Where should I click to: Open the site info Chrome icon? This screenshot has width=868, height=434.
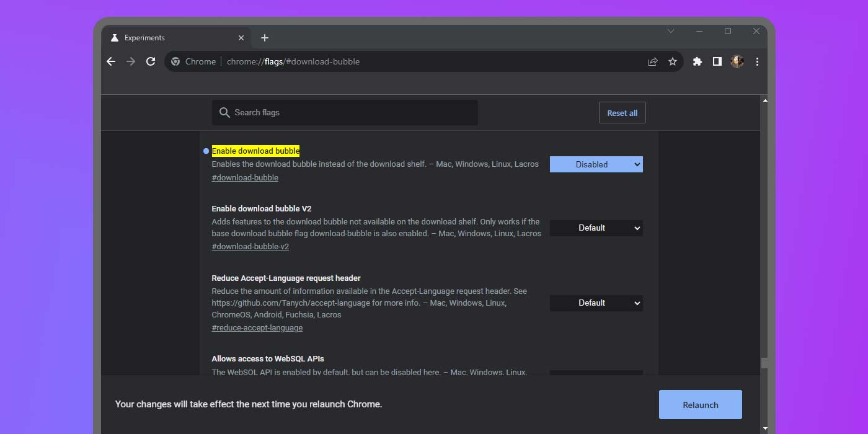(x=176, y=61)
